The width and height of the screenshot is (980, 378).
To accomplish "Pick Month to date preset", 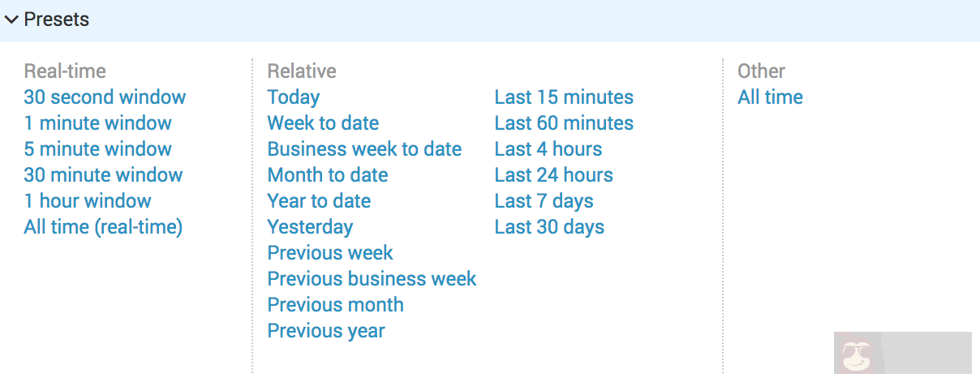I will 327,175.
